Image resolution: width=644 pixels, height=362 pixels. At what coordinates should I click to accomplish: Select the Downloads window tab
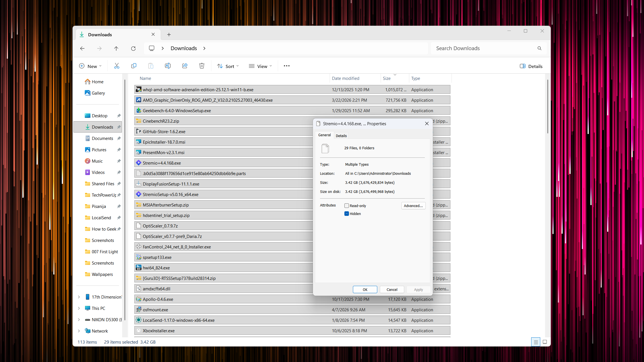coord(118,35)
